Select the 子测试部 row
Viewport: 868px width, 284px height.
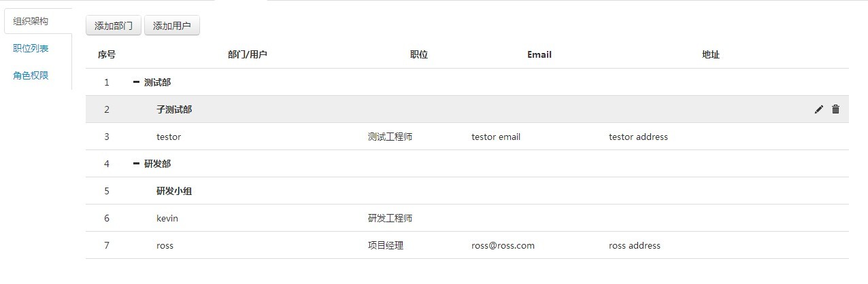point(174,109)
